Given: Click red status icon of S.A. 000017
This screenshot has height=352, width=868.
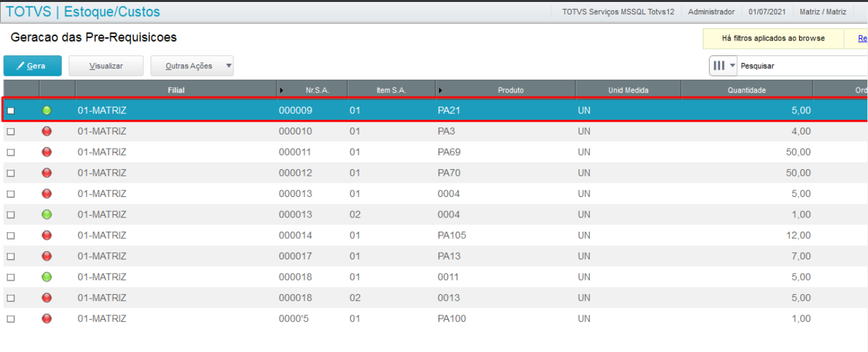Looking at the screenshot, I should click(46, 256).
